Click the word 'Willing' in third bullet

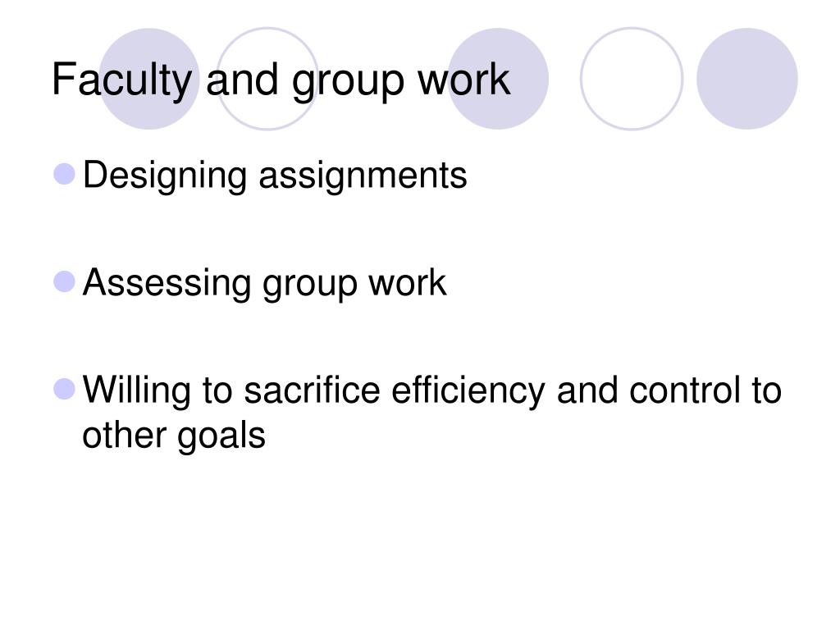[x=136, y=391]
